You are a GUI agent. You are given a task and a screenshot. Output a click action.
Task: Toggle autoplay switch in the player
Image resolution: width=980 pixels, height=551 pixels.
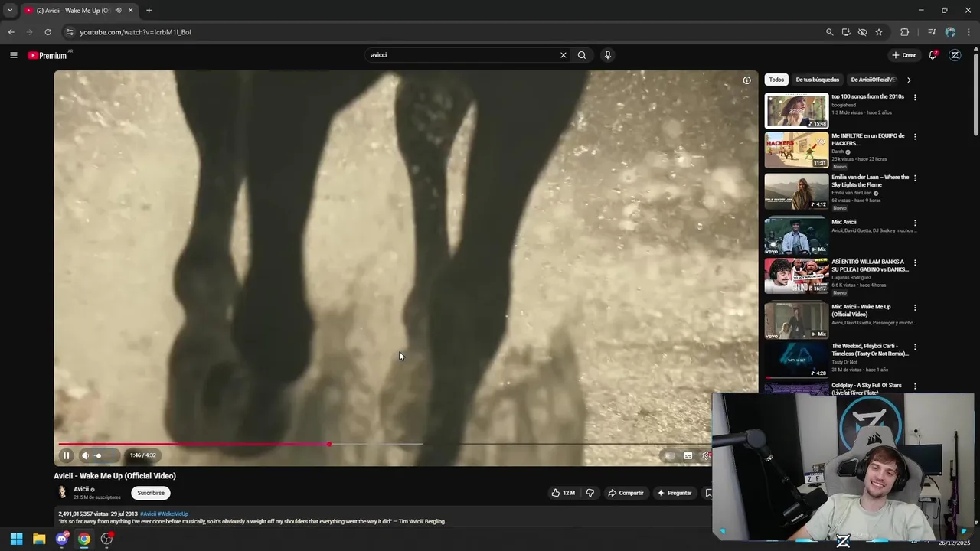[x=668, y=455]
